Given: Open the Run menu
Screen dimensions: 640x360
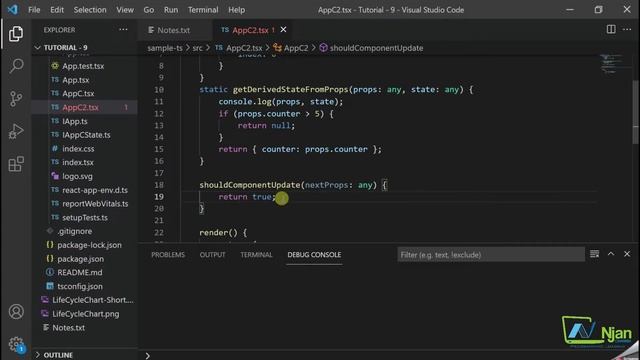Looking at the screenshot, I should (171, 10).
